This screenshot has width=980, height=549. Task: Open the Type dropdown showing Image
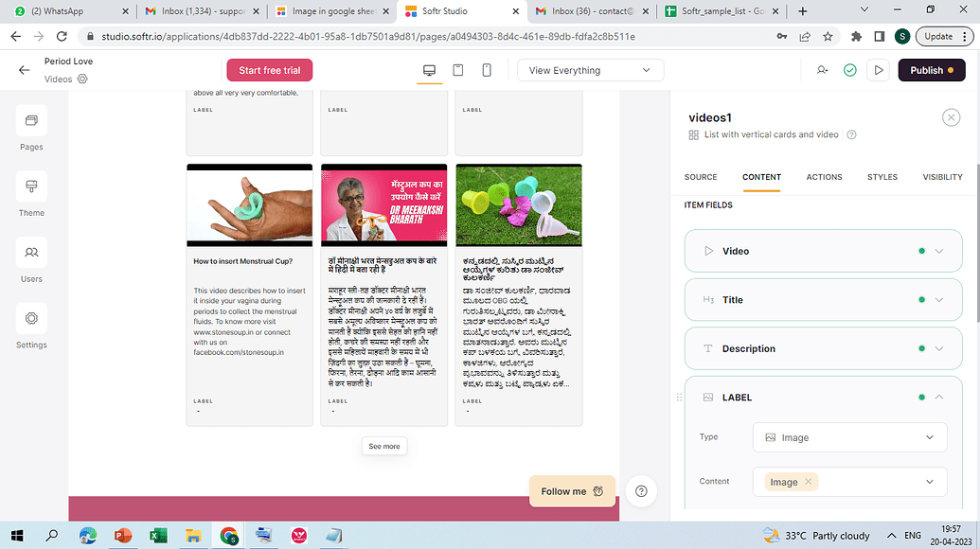849,437
